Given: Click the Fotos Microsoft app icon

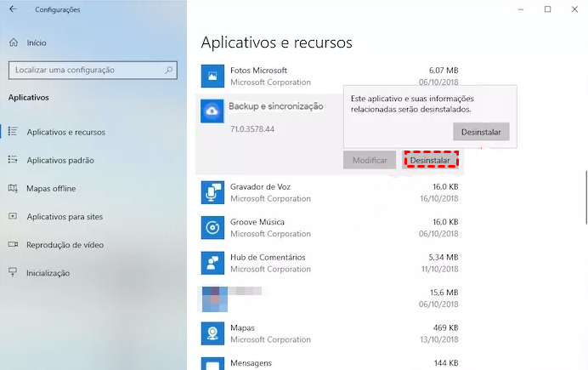Looking at the screenshot, I should pyautogui.click(x=212, y=76).
